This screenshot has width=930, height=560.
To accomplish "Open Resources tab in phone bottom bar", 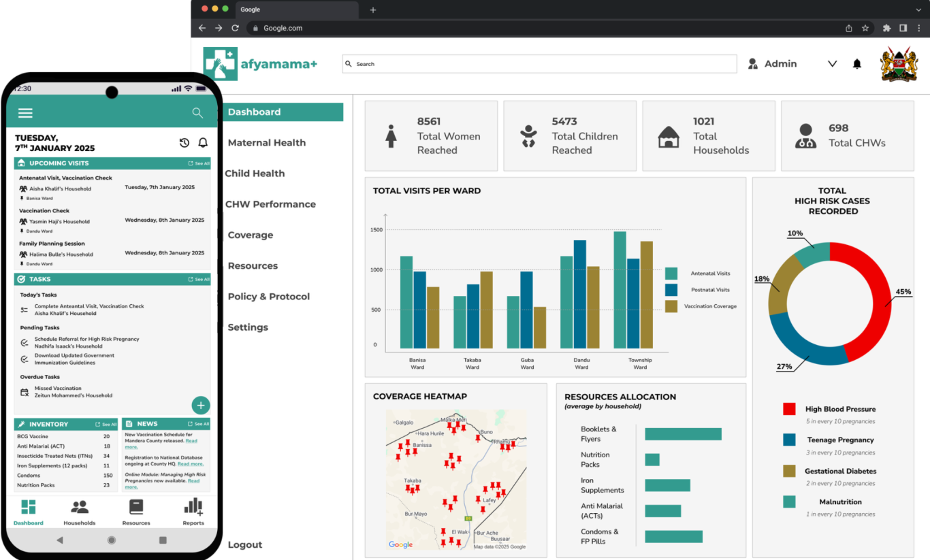I will tap(136, 512).
